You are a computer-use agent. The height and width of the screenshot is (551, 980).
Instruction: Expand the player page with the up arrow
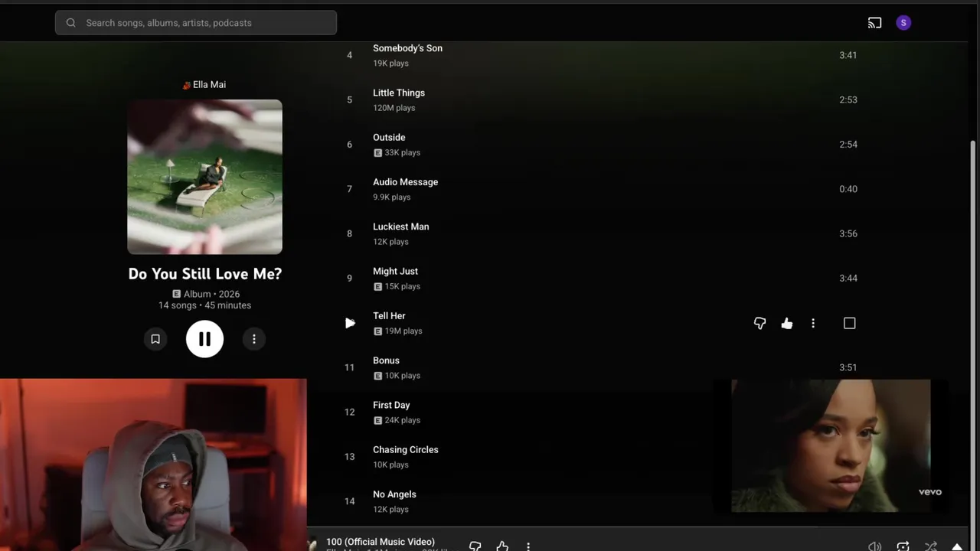957,546
